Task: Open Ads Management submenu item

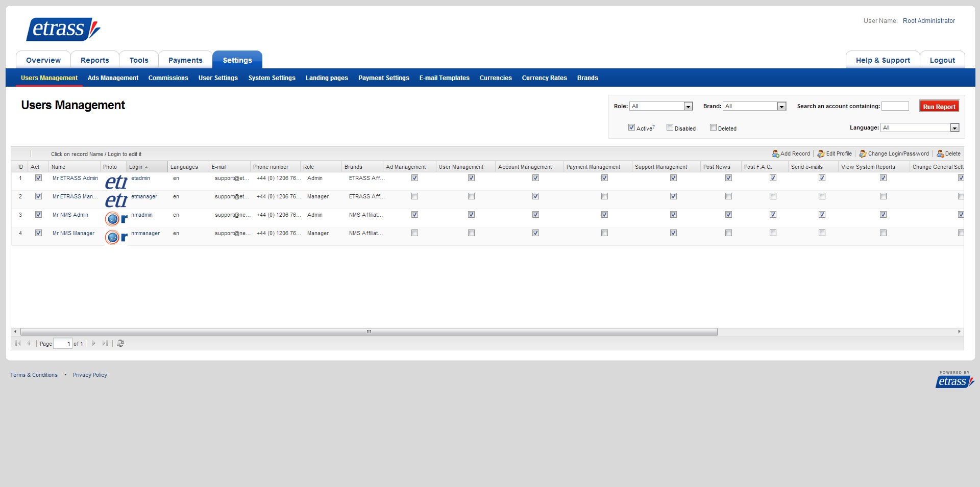Action: (x=113, y=78)
